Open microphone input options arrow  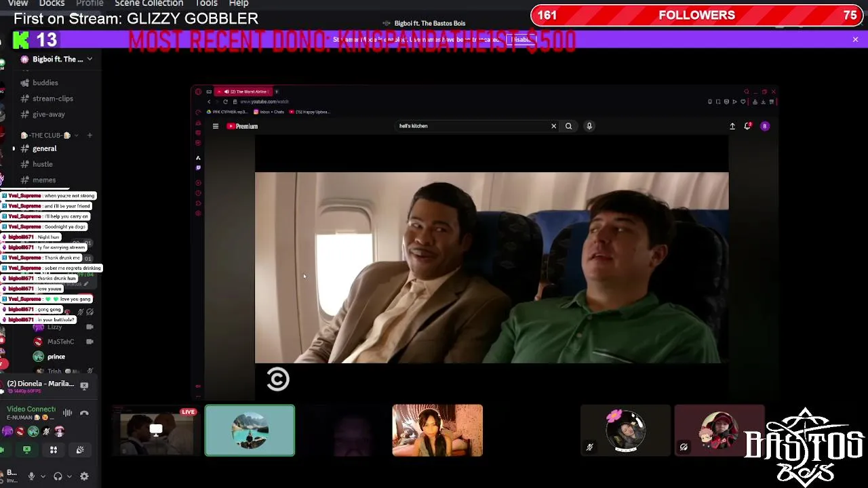coord(41,476)
